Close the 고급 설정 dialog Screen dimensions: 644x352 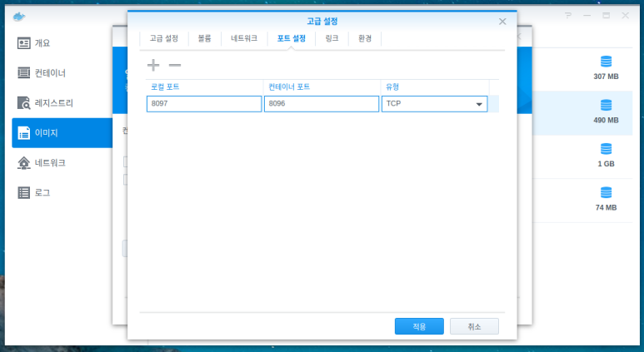click(x=502, y=22)
